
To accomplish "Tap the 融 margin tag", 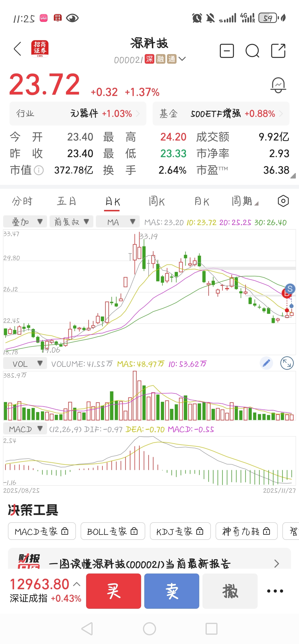I will click(161, 59).
